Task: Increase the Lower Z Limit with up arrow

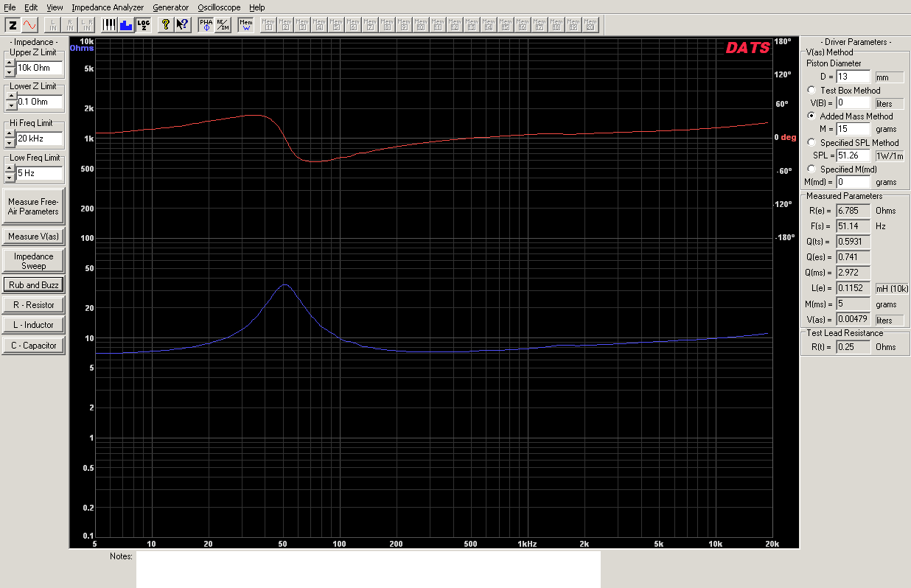Action: pyautogui.click(x=10, y=97)
